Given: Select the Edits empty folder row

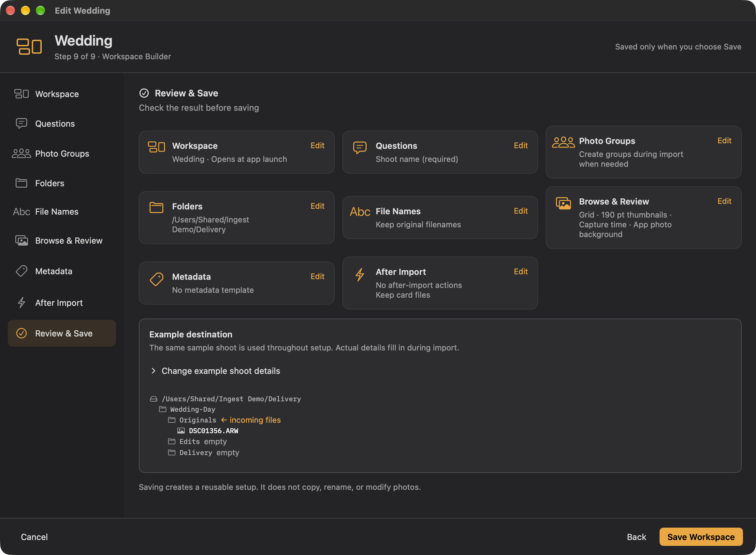Looking at the screenshot, I should [198, 441].
